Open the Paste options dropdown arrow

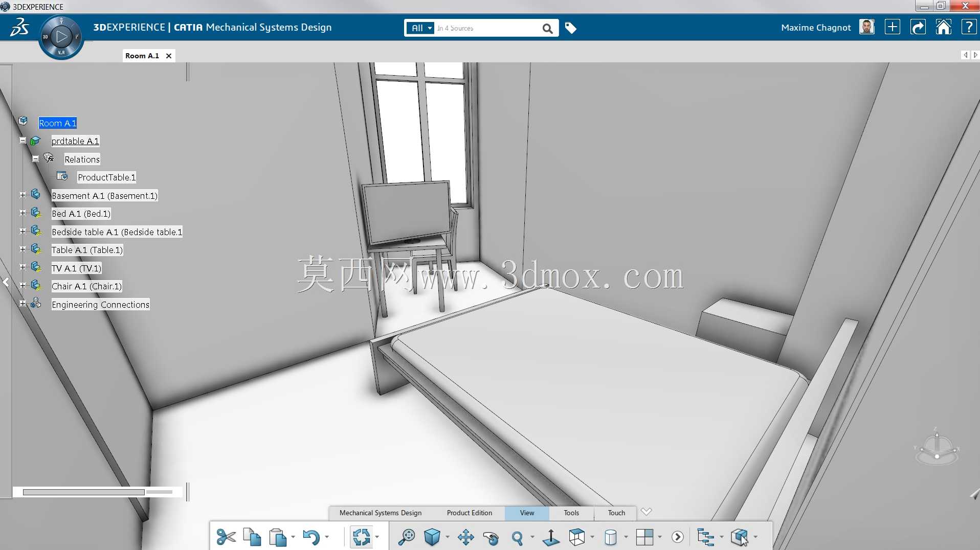coord(293,537)
